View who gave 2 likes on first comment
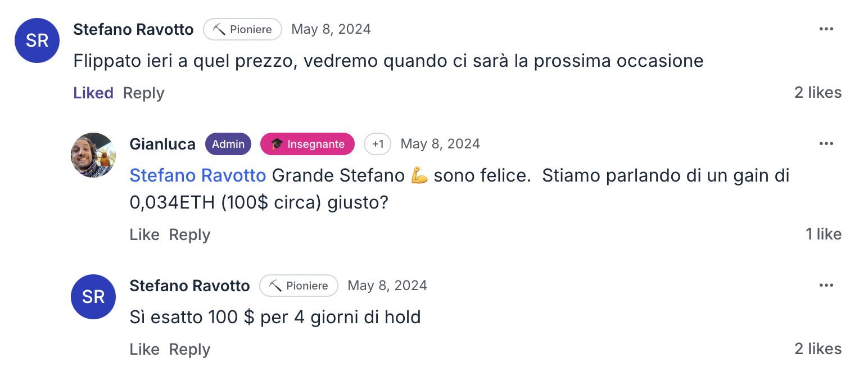This screenshot has width=868, height=380. click(817, 93)
